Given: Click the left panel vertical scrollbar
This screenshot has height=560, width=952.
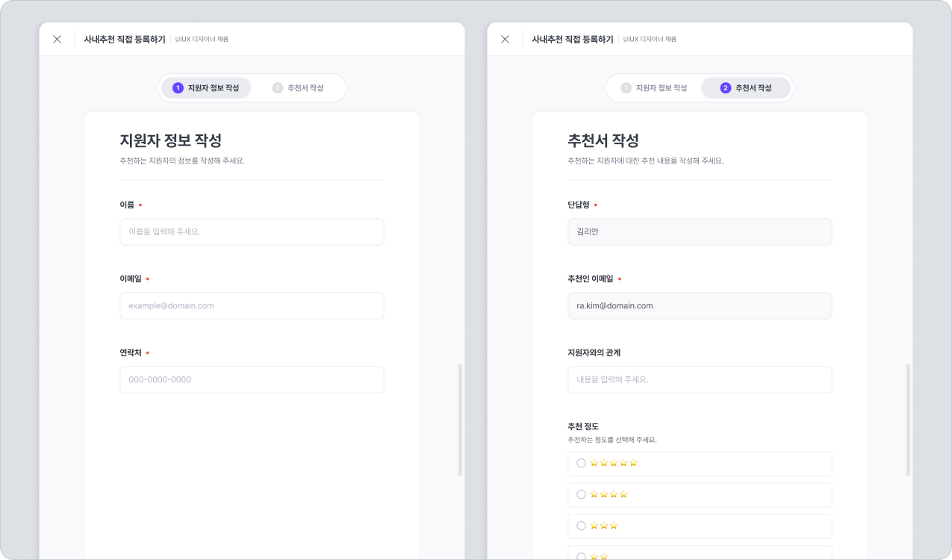Looking at the screenshot, I should 460,420.
